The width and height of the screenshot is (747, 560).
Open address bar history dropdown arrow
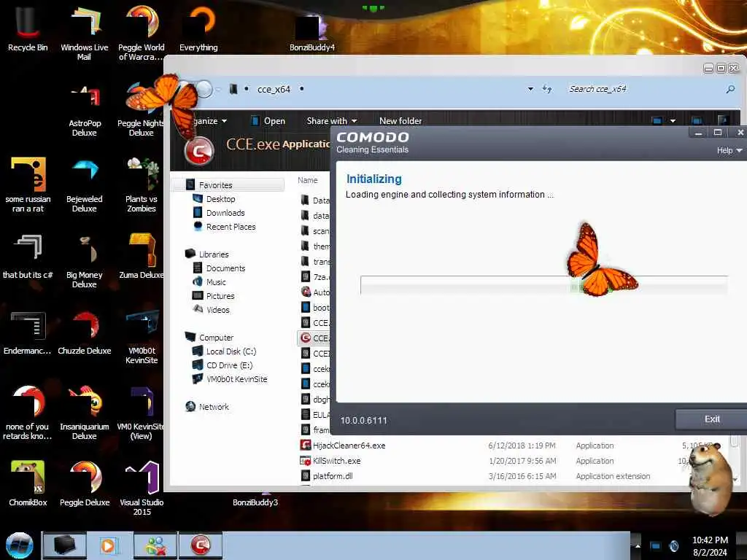[530, 89]
